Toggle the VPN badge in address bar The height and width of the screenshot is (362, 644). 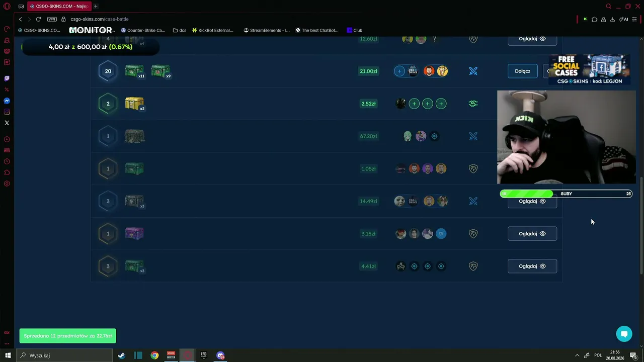[x=52, y=19]
